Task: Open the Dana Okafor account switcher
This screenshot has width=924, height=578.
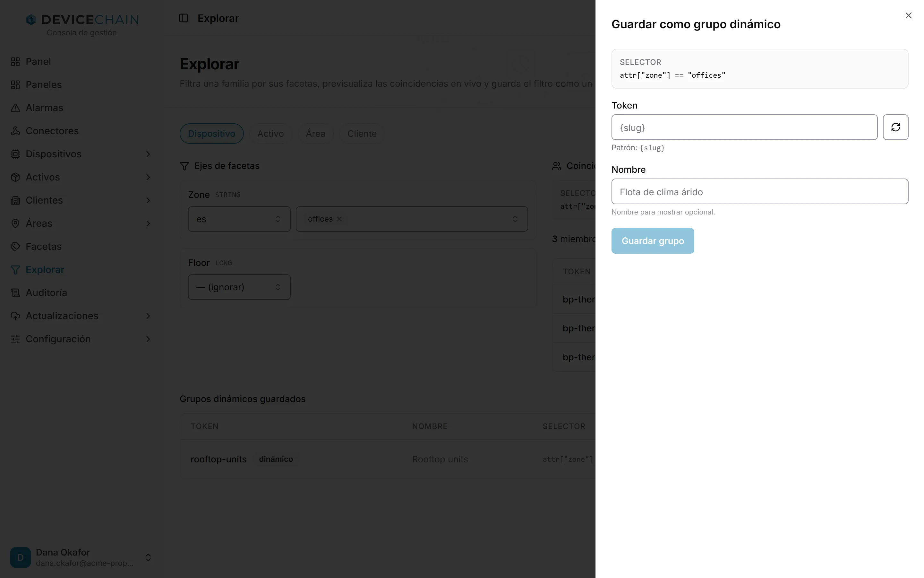Action: point(81,557)
